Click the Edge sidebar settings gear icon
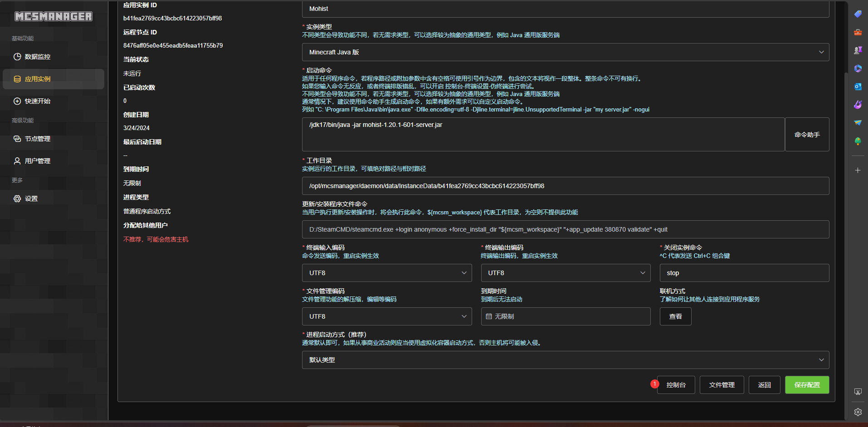Image resolution: width=868 pixels, height=427 pixels. pyautogui.click(x=858, y=412)
